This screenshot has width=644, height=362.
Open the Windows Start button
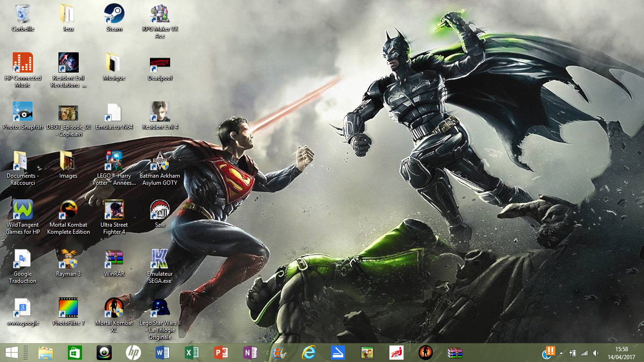coord(12,353)
